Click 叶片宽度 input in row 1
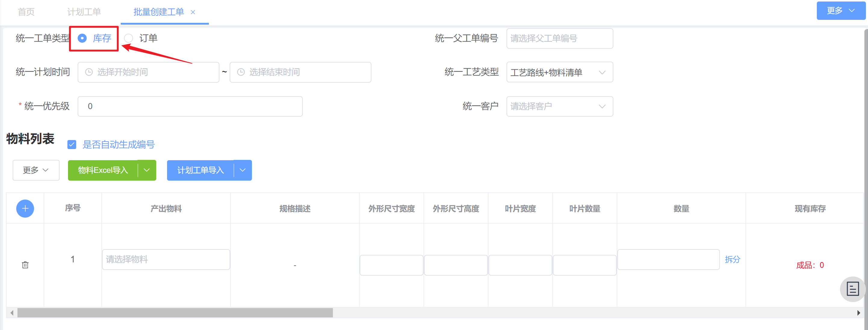This screenshot has height=330, width=868. (520, 265)
